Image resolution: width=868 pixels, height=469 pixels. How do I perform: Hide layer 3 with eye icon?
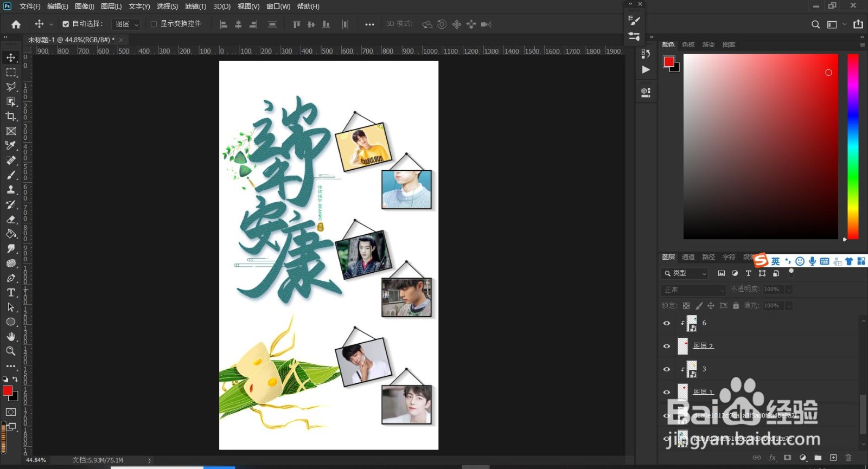(x=667, y=369)
